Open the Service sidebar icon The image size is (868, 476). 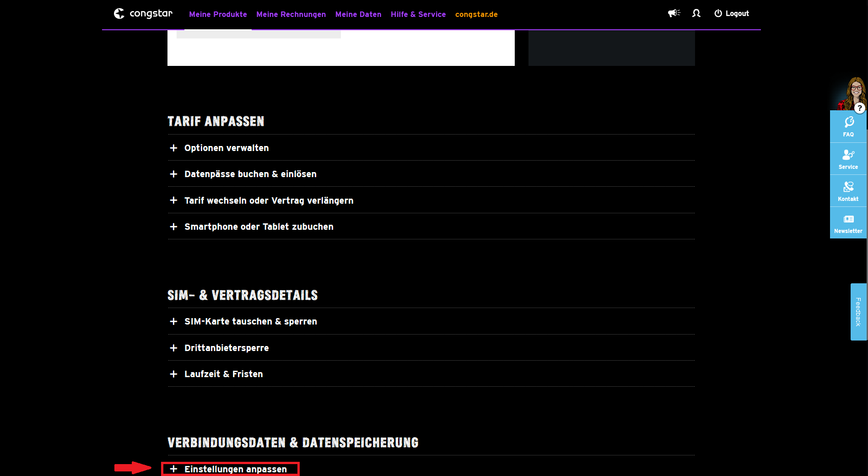(848, 159)
